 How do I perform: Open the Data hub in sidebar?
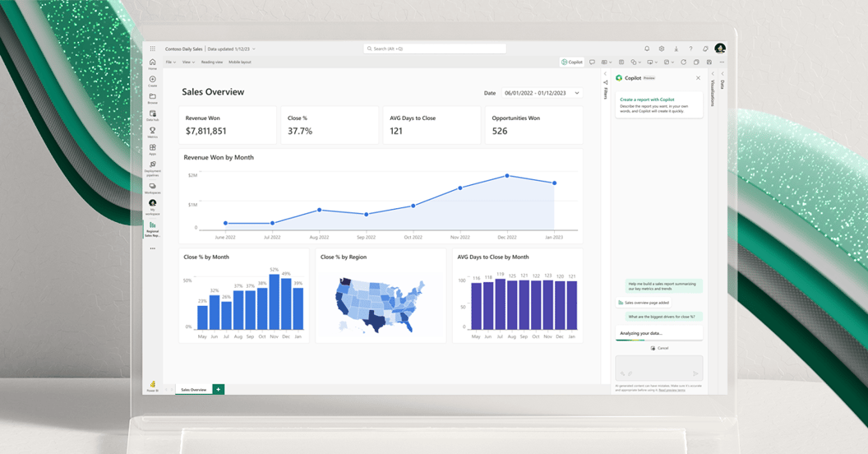pyautogui.click(x=152, y=115)
